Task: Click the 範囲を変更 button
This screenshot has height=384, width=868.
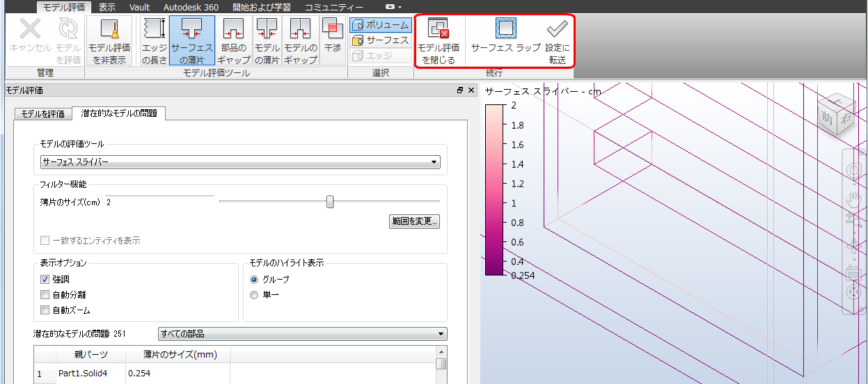Action: point(415,222)
